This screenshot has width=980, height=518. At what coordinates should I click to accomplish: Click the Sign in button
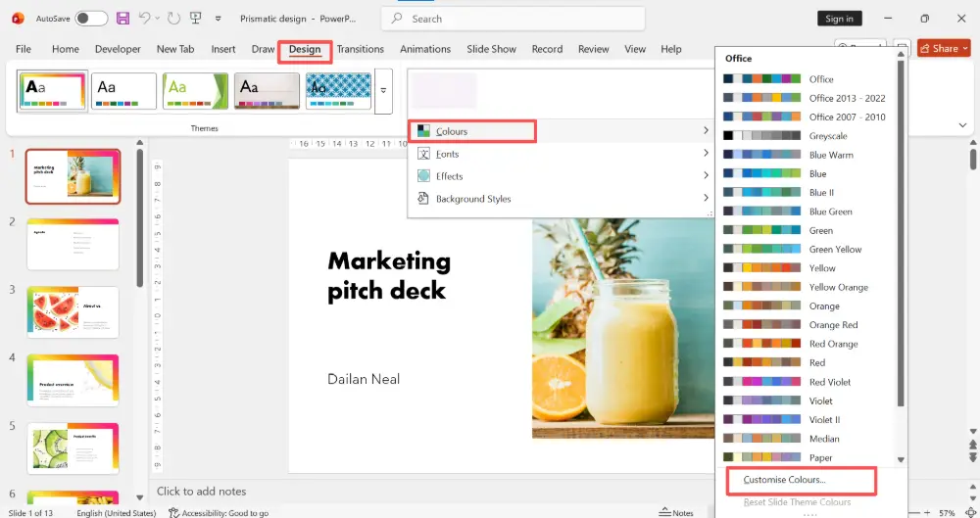840,19
